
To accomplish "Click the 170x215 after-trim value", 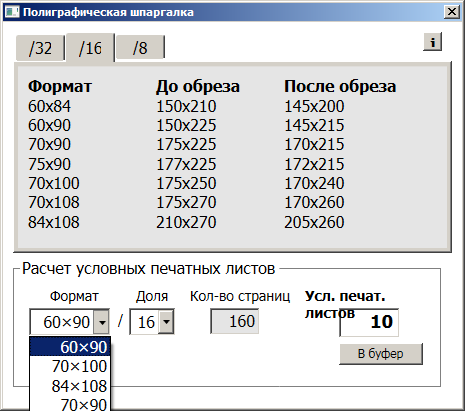I will 314,144.
